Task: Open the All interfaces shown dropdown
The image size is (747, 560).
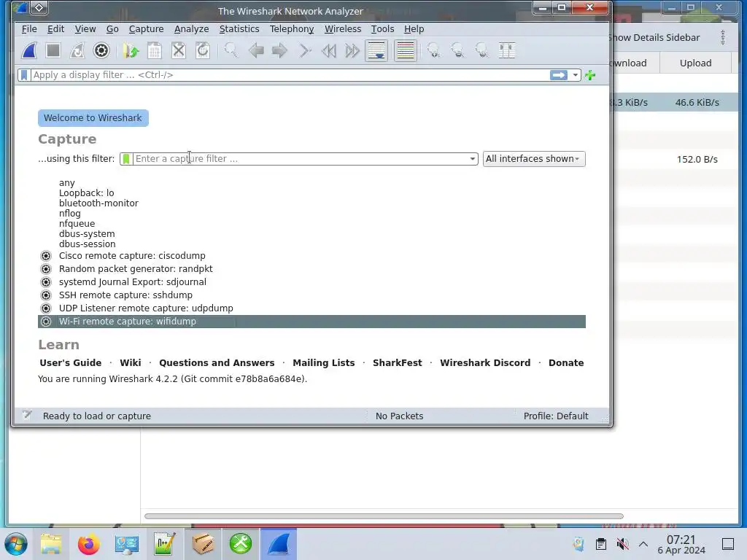Action: coord(533,158)
